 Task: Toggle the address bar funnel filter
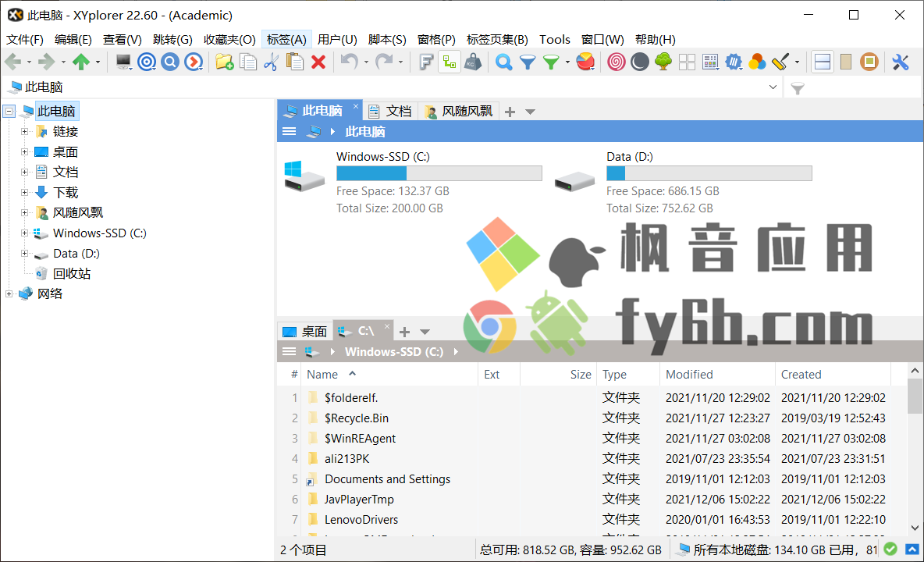(x=798, y=88)
